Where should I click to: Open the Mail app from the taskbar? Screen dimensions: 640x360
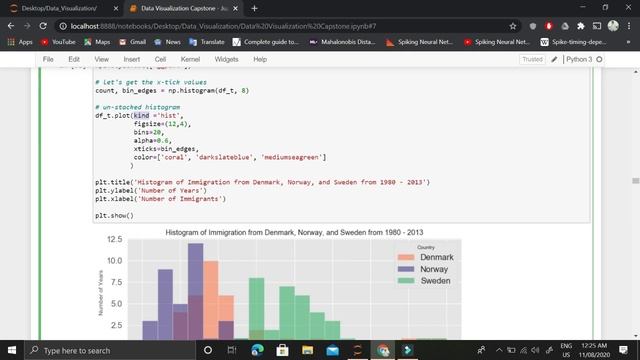point(333,350)
